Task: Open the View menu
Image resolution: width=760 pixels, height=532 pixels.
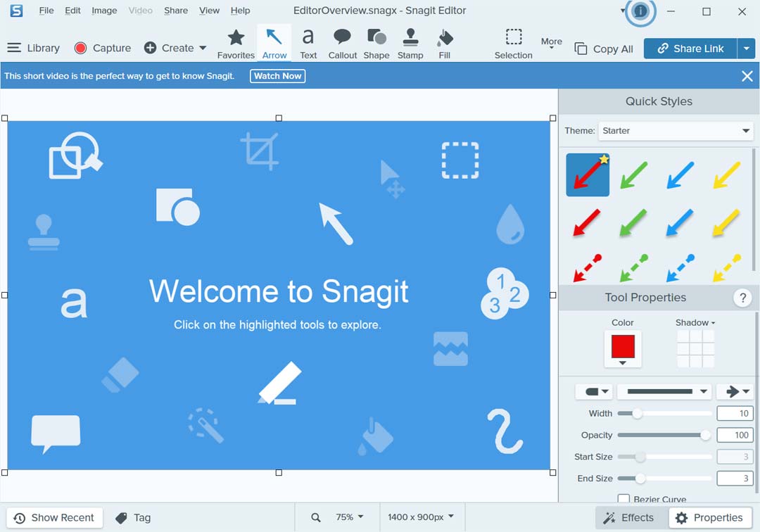Action: point(210,10)
